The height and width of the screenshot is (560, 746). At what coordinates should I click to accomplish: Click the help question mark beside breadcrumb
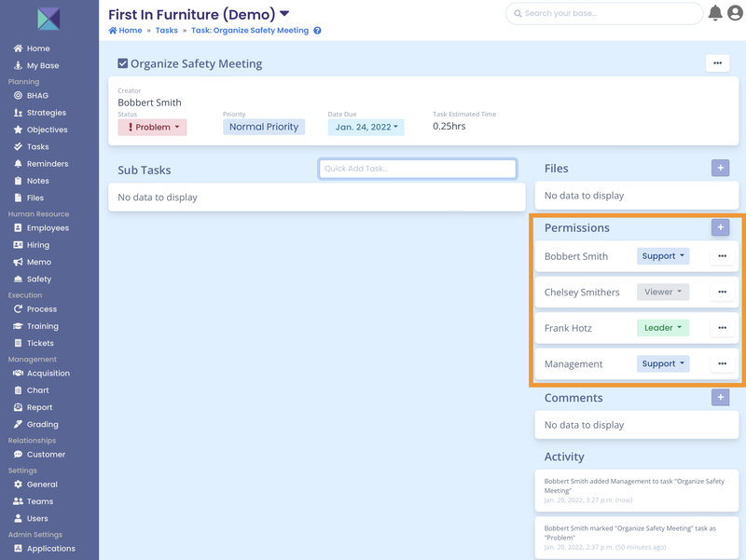pos(317,31)
